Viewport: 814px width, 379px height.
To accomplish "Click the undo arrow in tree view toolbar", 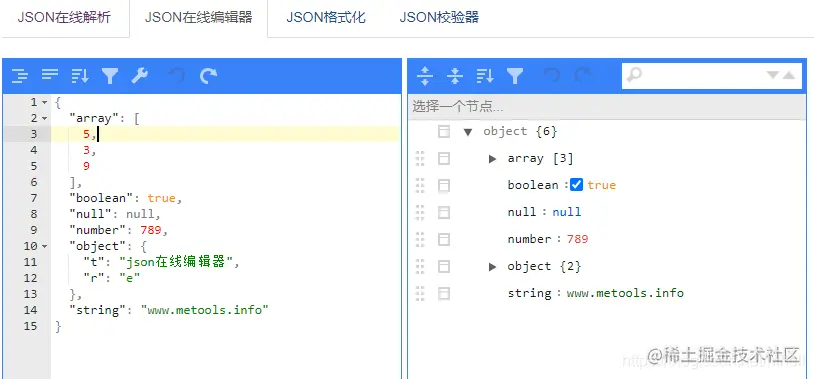I will coord(552,76).
